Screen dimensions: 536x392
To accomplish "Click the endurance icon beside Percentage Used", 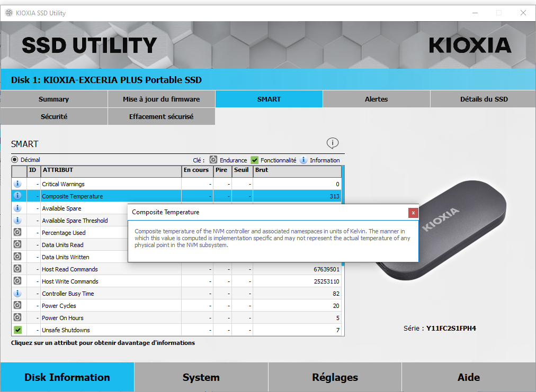I will click(17, 233).
